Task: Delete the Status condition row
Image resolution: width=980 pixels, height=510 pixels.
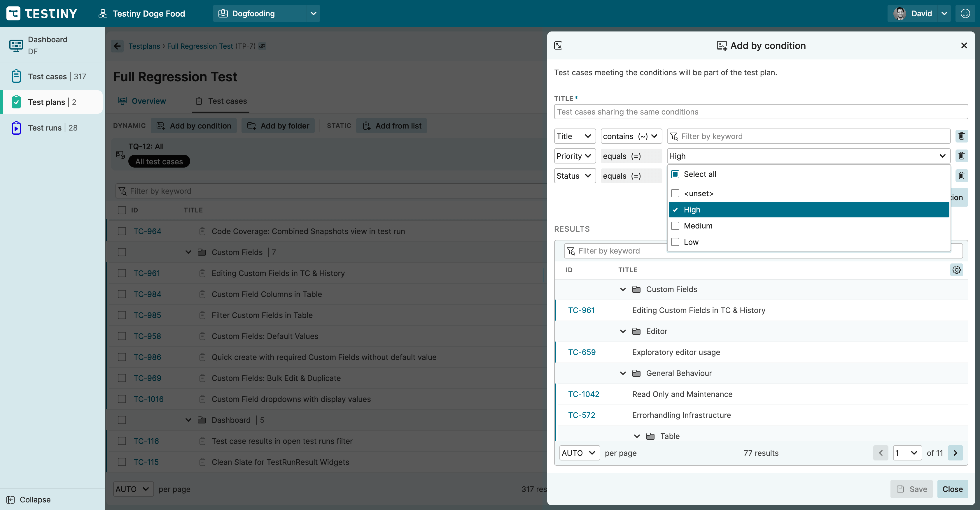Action: [x=961, y=175]
